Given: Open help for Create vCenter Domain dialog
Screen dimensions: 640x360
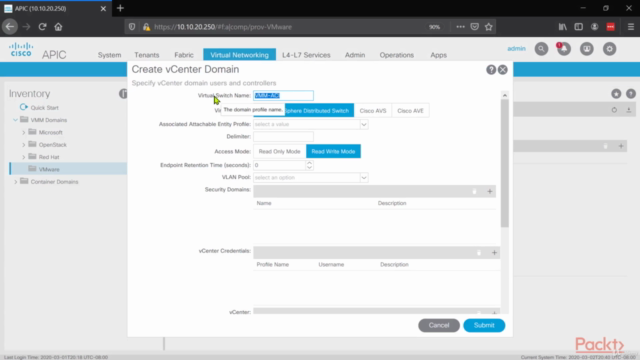Looking at the screenshot, I should coord(491,70).
